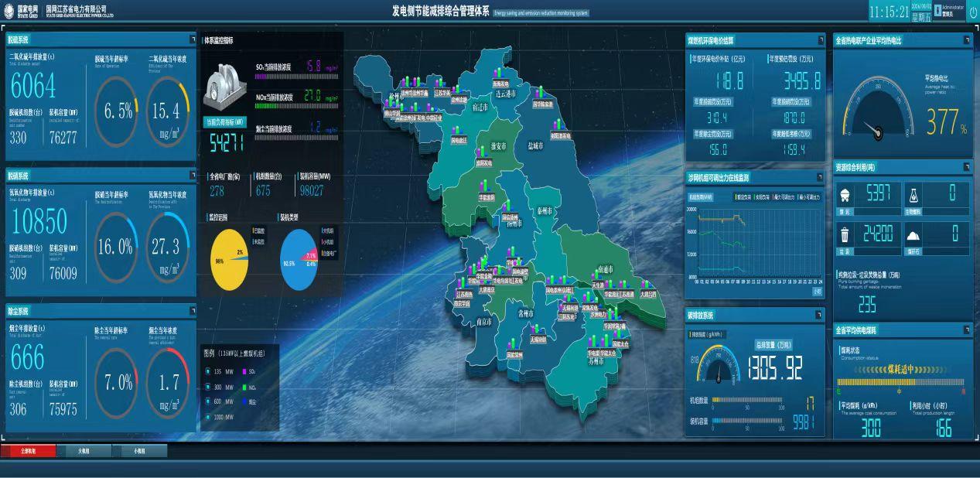Toggle 1000 MW legend radio option
The image size is (980, 478).
pyautogui.click(x=207, y=418)
